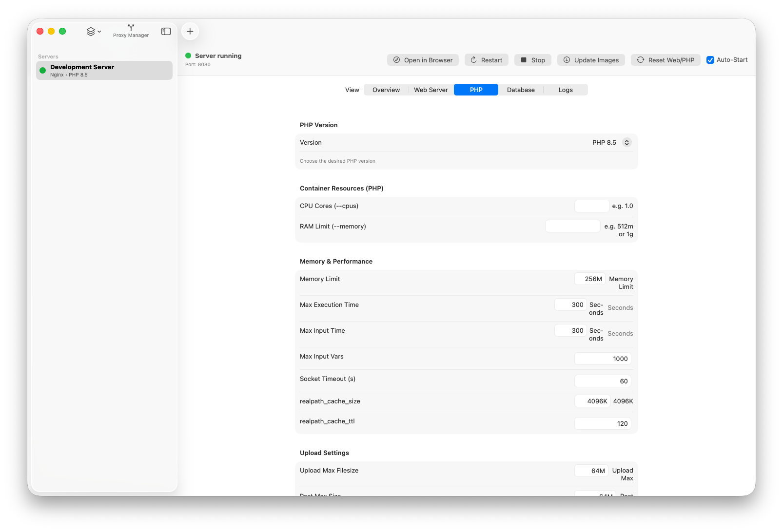Disable the Auto-Start checkbox
The height and width of the screenshot is (532, 783).
click(710, 59)
